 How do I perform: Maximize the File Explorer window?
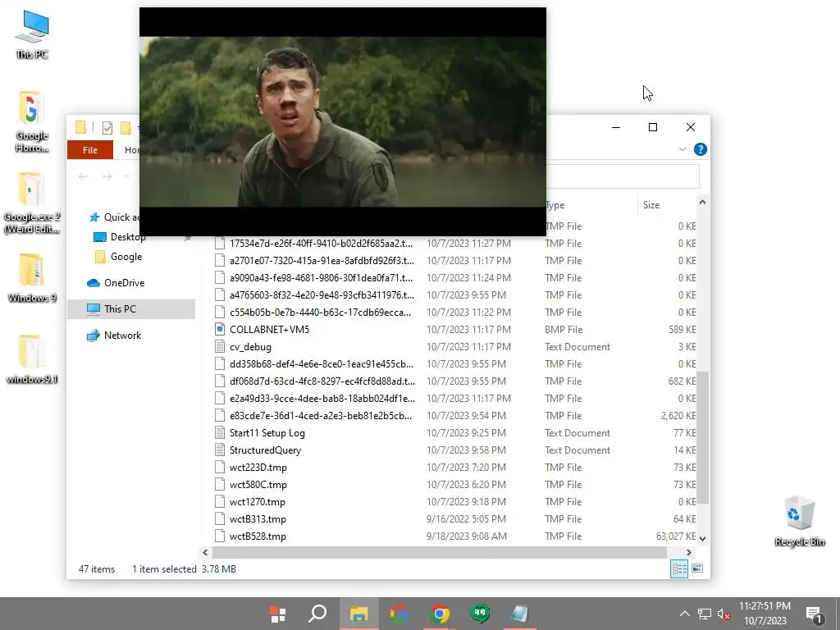(652, 127)
